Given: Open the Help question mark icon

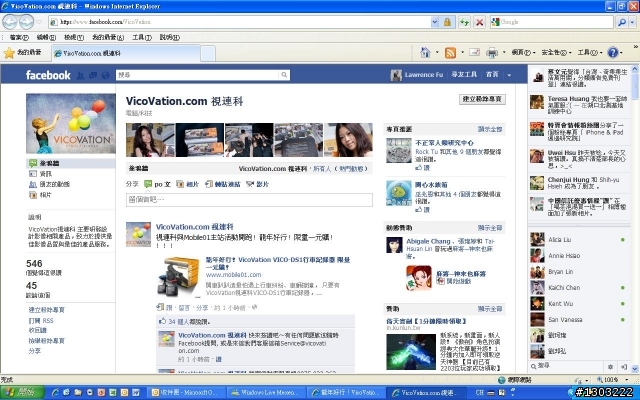Looking at the screenshot, I should tap(613, 52).
